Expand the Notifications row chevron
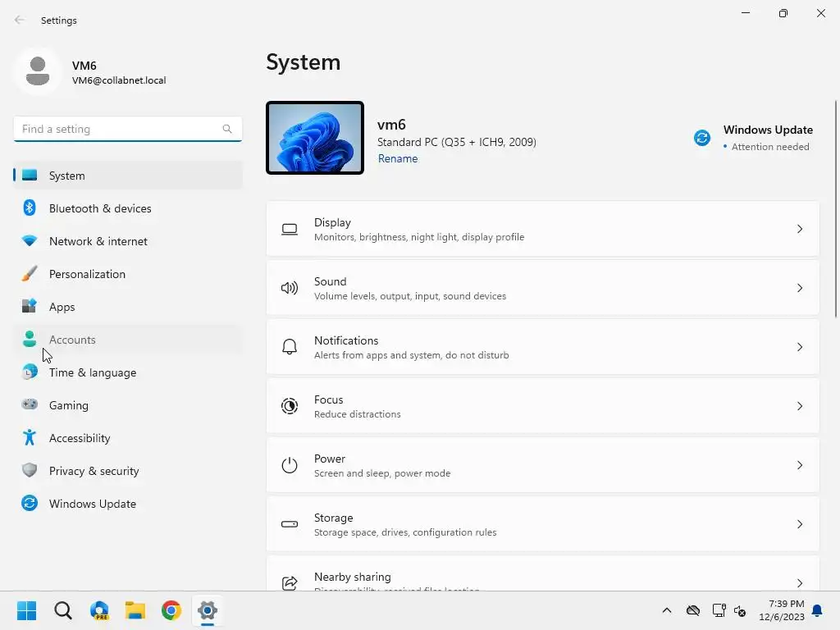This screenshot has height=630, width=840. click(799, 347)
